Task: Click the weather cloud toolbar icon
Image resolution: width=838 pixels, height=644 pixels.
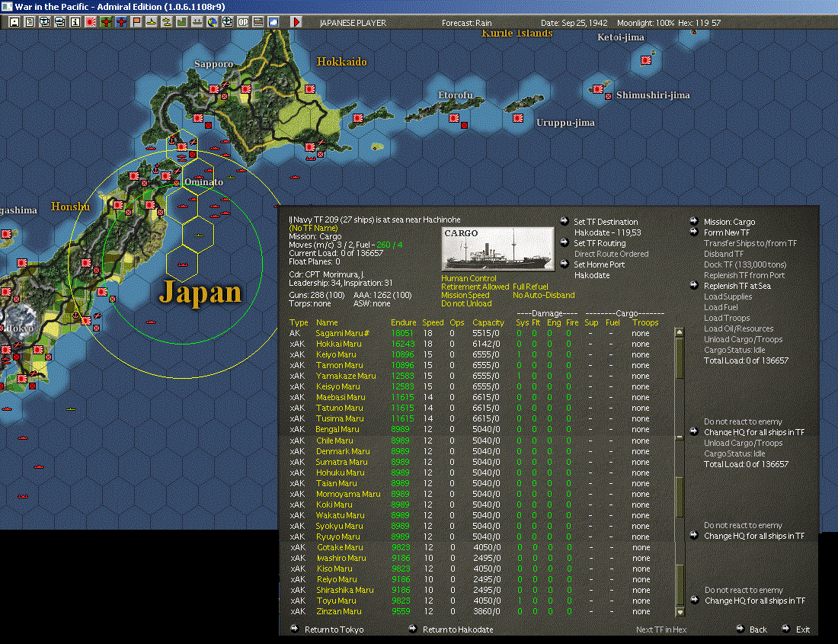Action: (273, 22)
